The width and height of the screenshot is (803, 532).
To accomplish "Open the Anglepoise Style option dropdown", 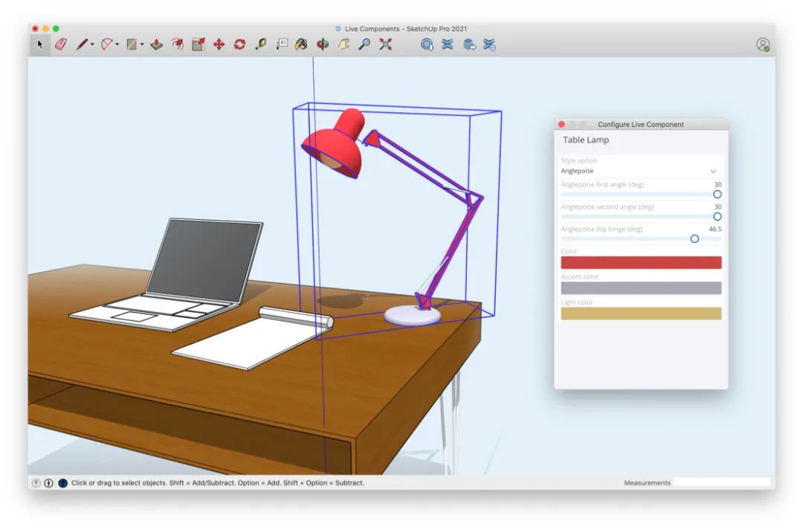I will (x=712, y=170).
